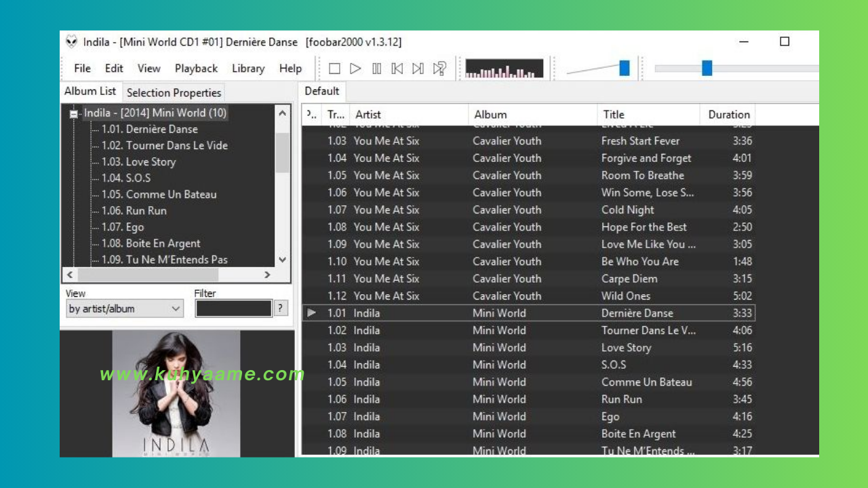Select the playlist row Carpe Diem
The height and width of the screenshot is (488, 868).
[528, 279]
